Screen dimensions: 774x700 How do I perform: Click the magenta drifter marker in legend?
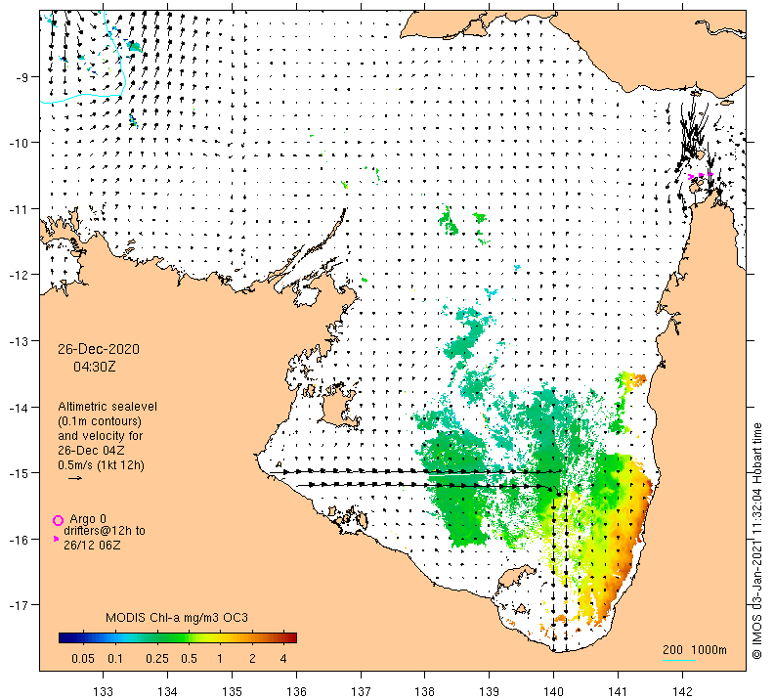(56, 539)
